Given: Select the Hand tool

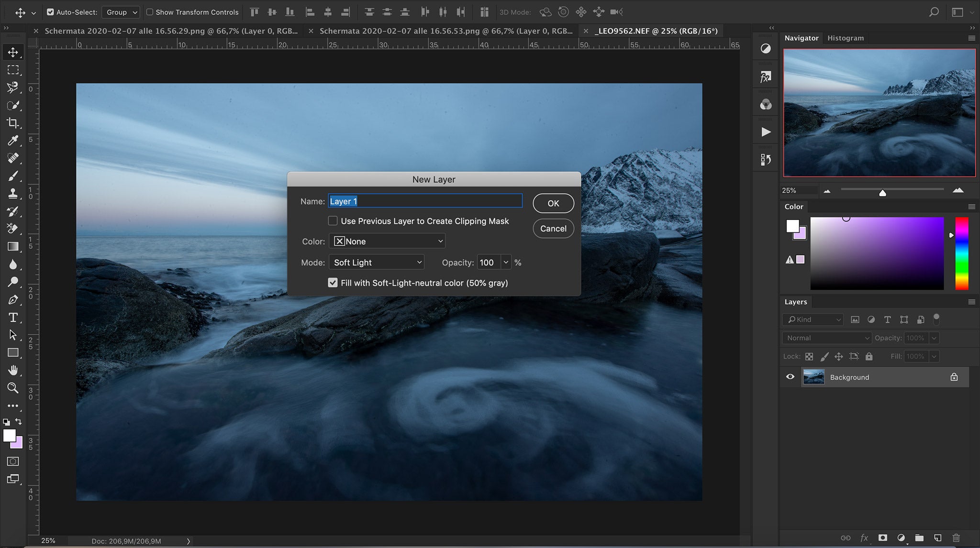Looking at the screenshot, I should point(13,370).
